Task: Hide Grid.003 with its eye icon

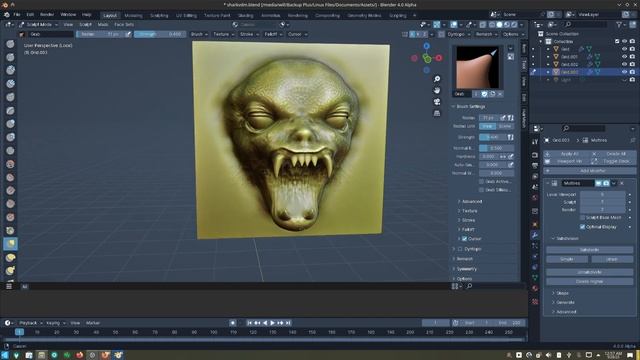Action: pos(624,72)
